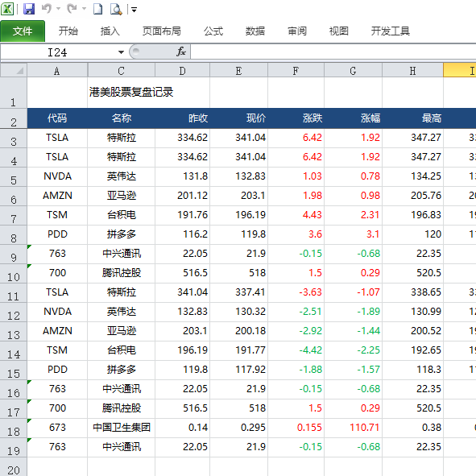This screenshot has width=476, height=476.
Task: Select the 338.65 最高 cell
Action: [x=412, y=292]
